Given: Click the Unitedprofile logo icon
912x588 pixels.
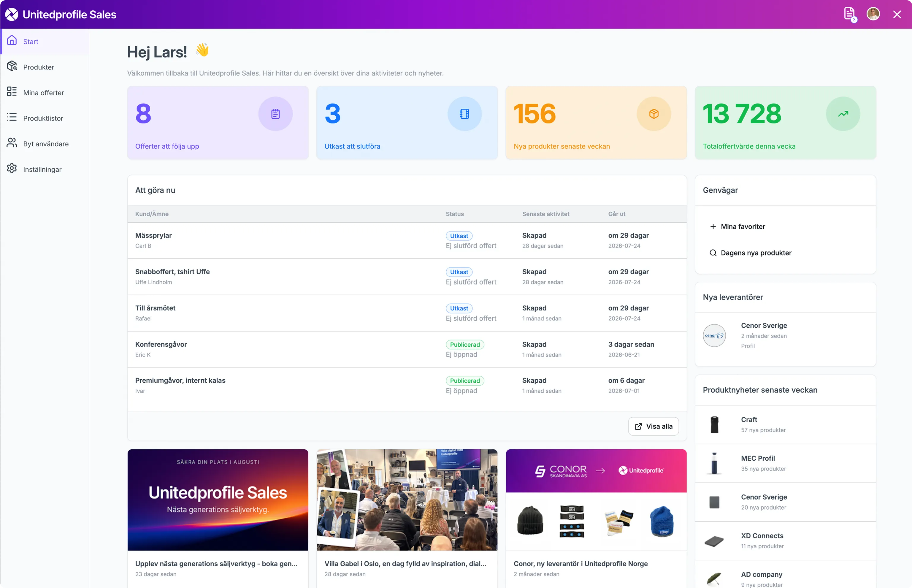Looking at the screenshot, I should pyautogui.click(x=12, y=15).
